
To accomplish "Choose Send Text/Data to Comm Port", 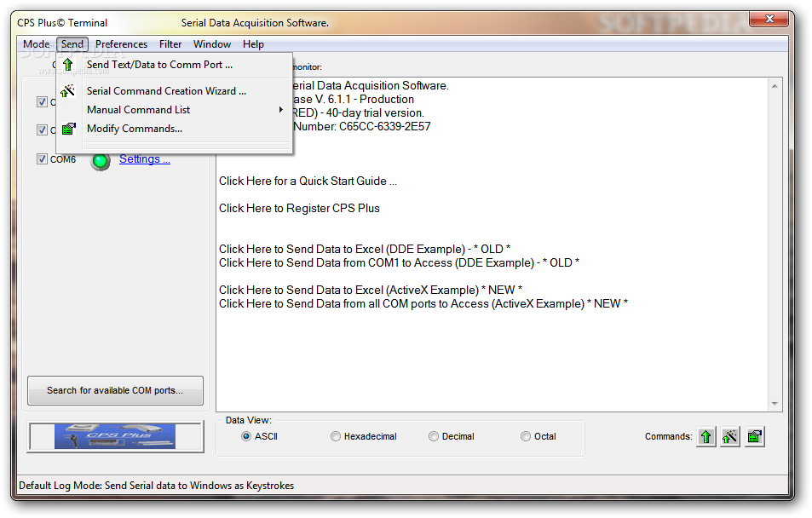I will click(x=174, y=65).
